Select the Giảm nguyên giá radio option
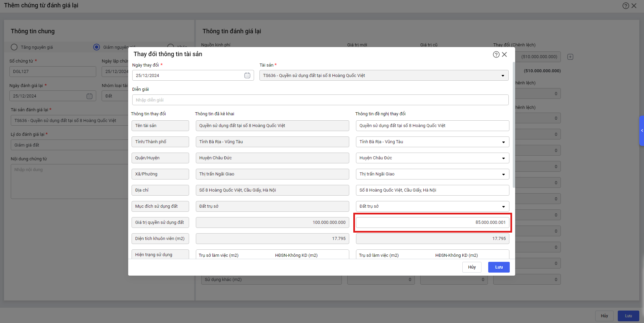The height and width of the screenshot is (323, 644). pos(97,47)
